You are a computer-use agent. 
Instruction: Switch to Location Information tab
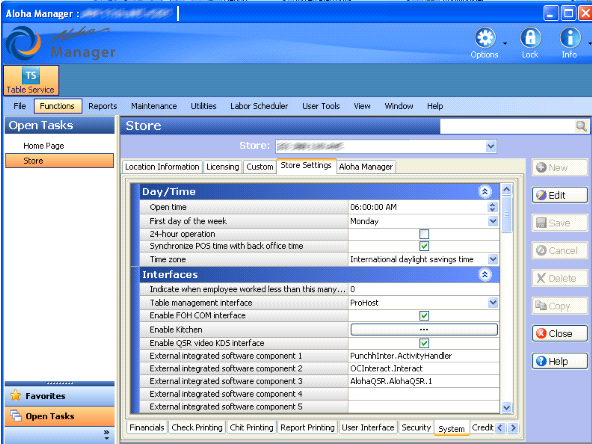click(x=162, y=167)
